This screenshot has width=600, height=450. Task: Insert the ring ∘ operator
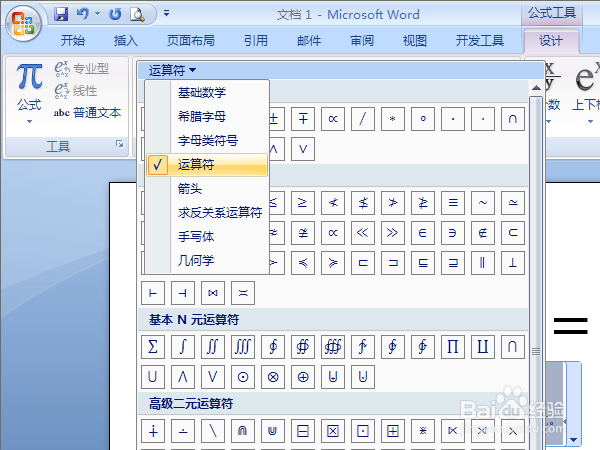[423, 119]
